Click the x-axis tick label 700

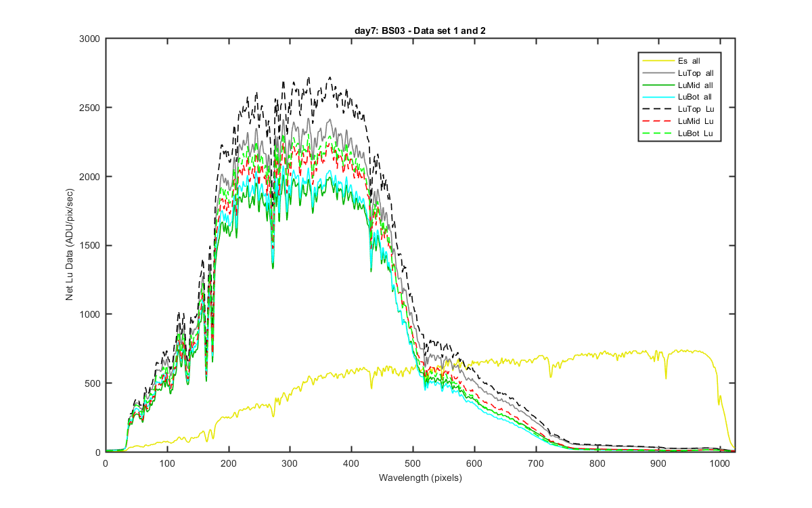[x=536, y=463]
